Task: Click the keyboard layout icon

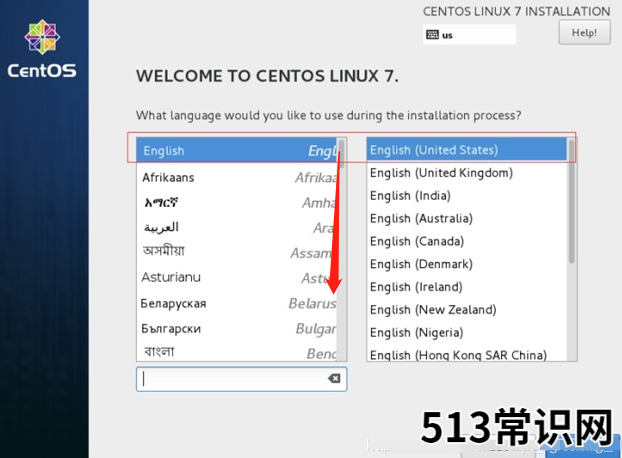Action: [x=432, y=35]
